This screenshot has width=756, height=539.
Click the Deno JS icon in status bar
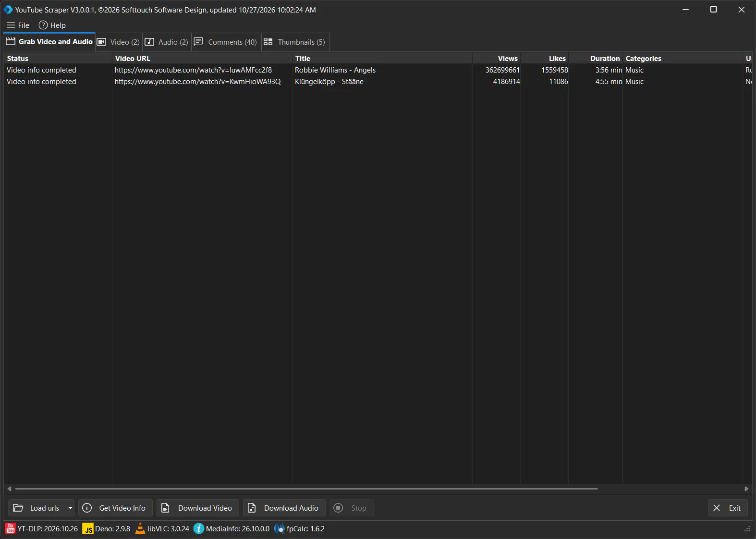tap(88, 529)
